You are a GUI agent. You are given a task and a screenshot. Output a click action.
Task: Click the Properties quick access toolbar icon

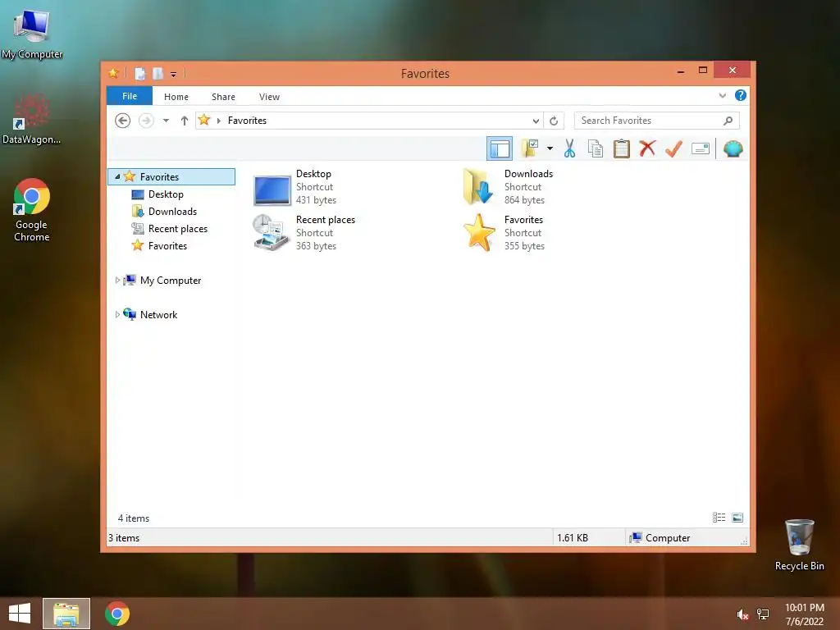[x=139, y=73]
